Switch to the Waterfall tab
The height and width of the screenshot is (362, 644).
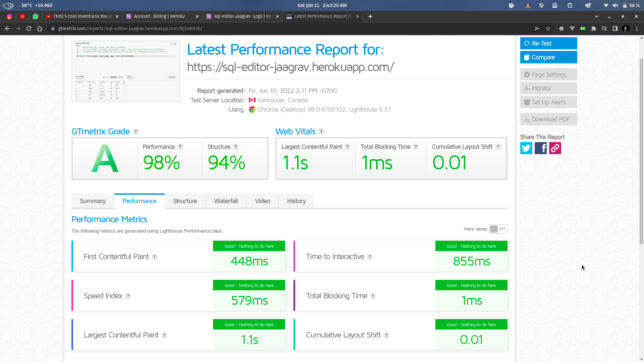226,201
